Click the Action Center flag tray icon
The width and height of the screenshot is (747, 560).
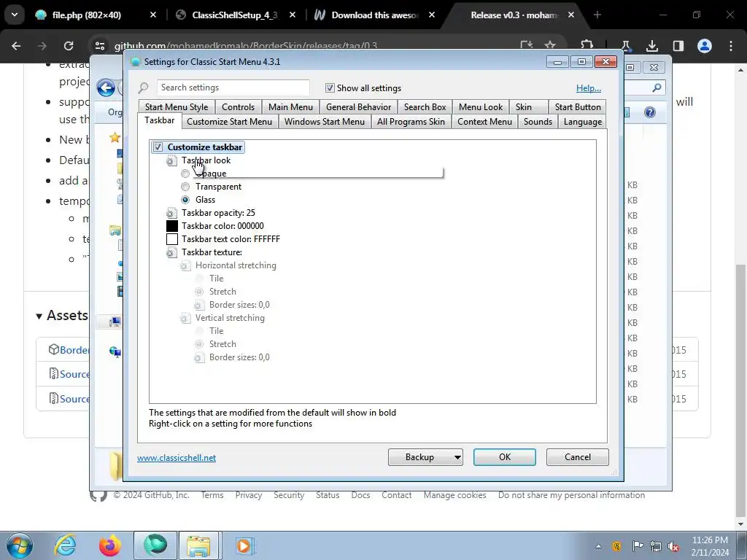[x=637, y=546]
